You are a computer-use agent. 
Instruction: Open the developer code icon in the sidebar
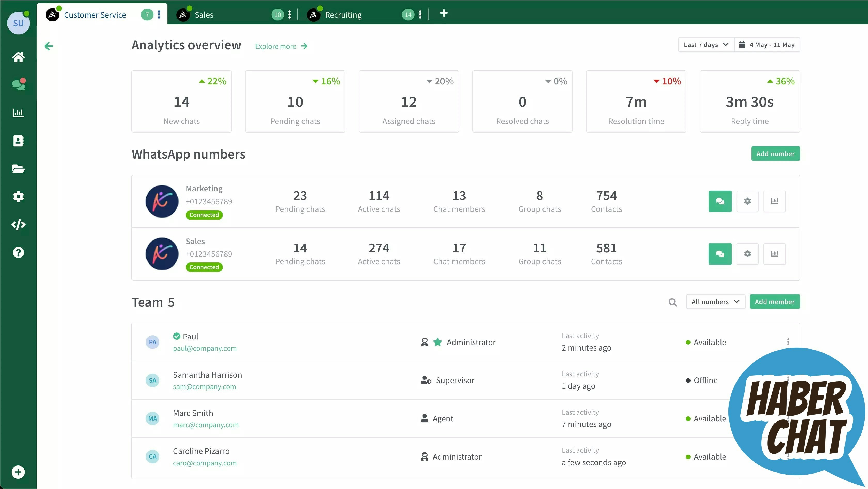[18, 224]
